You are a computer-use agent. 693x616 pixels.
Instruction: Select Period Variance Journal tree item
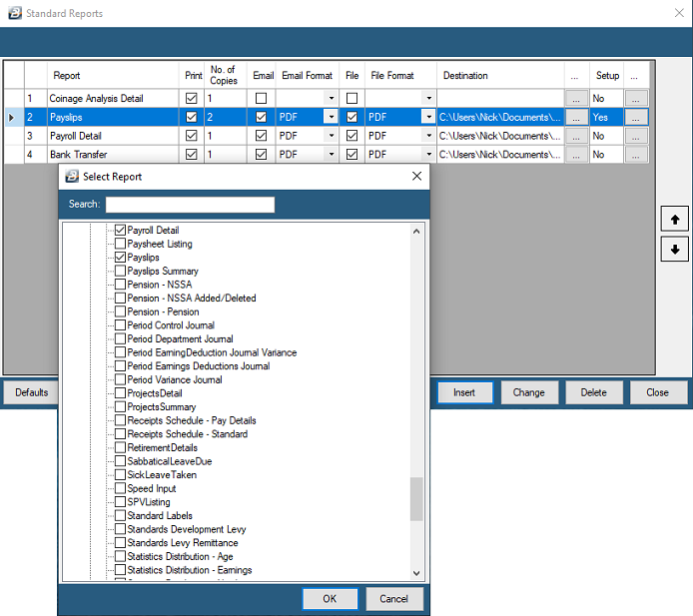[x=175, y=379]
